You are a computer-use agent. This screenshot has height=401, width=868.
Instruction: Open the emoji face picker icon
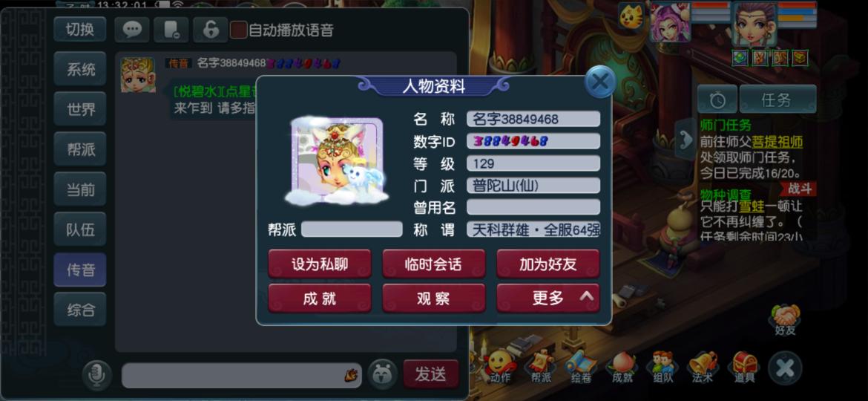pyautogui.click(x=383, y=374)
